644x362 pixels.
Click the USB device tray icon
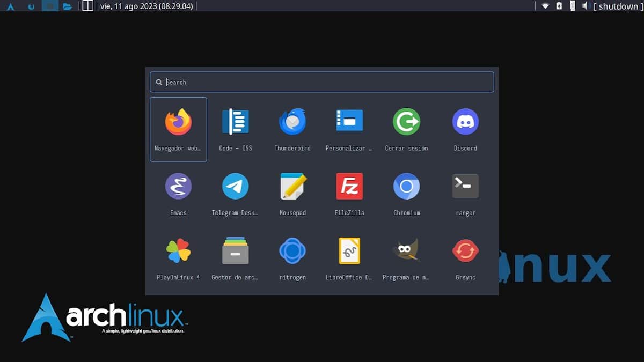click(x=573, y=6)
